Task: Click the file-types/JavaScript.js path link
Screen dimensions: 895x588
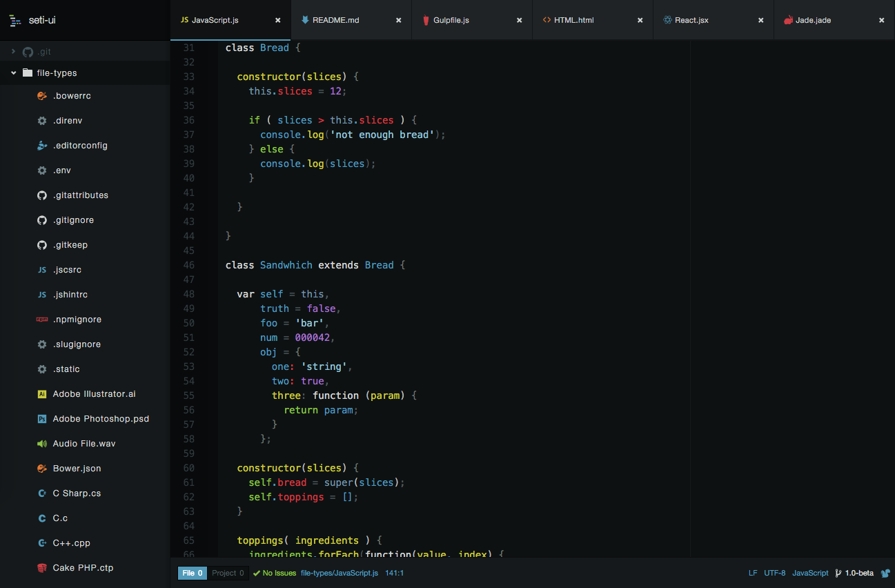Action: pos(339,573)
